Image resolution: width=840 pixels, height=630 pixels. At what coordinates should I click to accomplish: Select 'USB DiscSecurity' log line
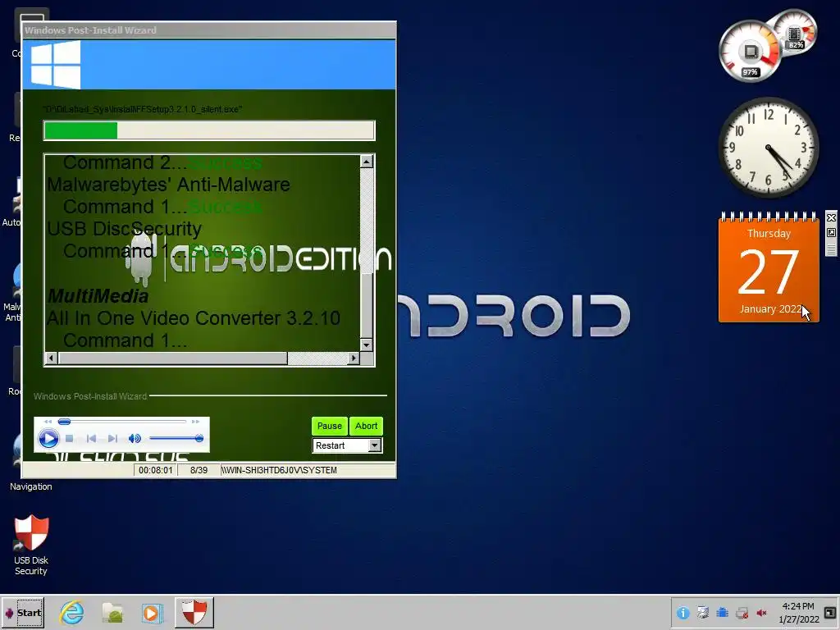pos(125,229)
